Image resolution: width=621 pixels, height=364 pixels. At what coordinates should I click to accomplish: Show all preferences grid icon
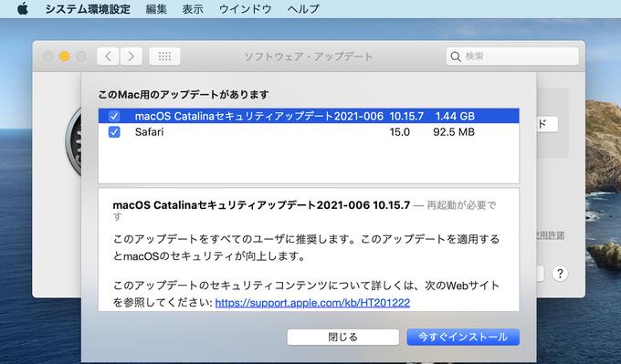point(164,57)
